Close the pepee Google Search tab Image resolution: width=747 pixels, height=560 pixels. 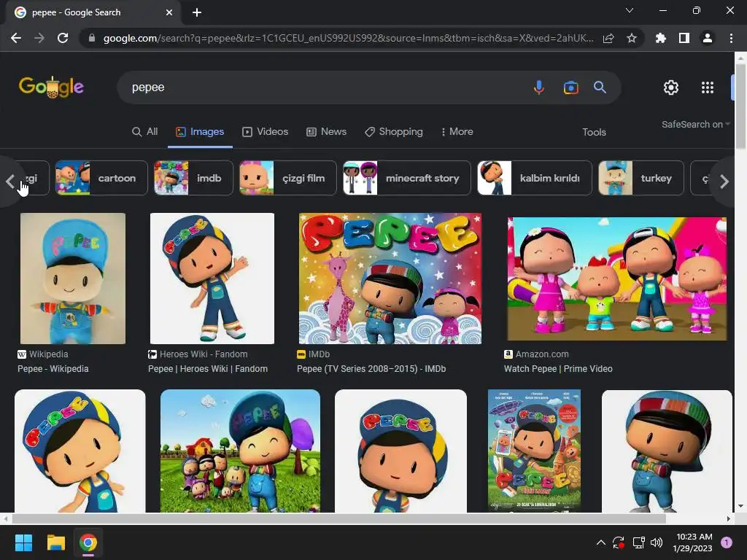pos(169,12)
